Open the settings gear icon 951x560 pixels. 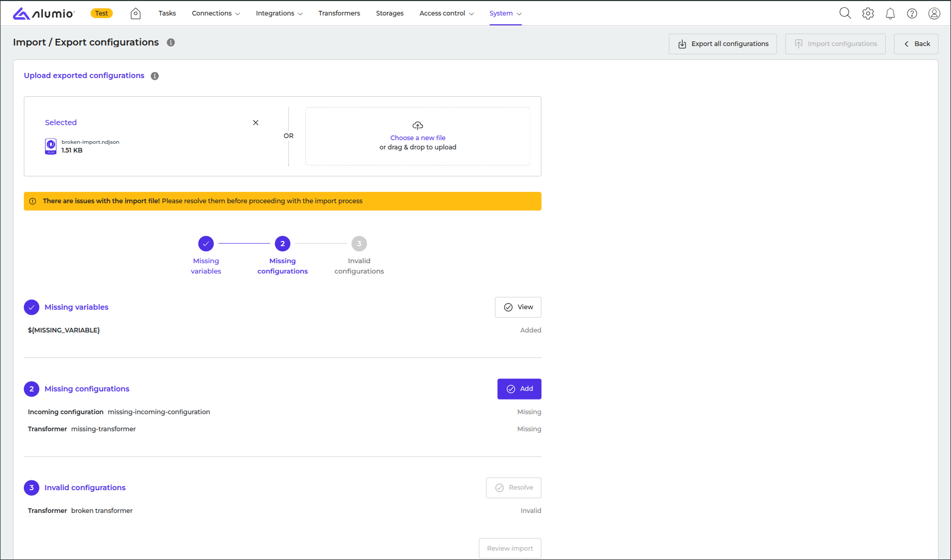tap(868, 13)
